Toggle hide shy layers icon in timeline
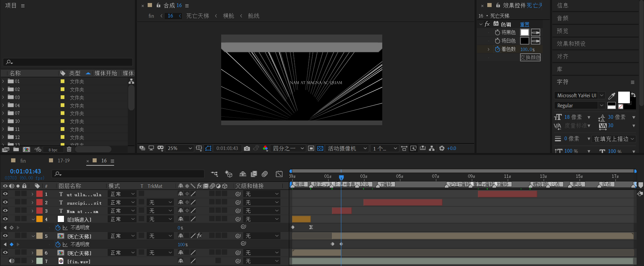The image size is (644, 266). point(243,174)
